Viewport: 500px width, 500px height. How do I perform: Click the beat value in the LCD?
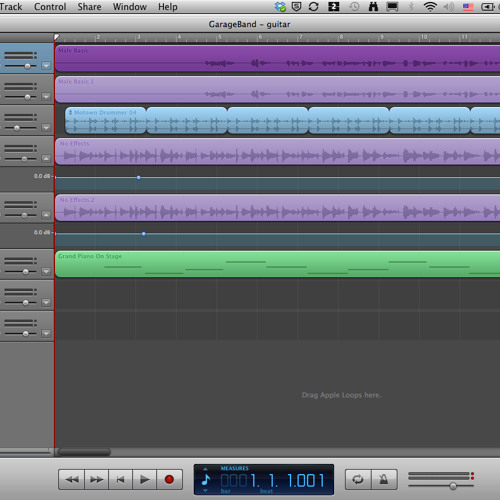tap(273, 480)
